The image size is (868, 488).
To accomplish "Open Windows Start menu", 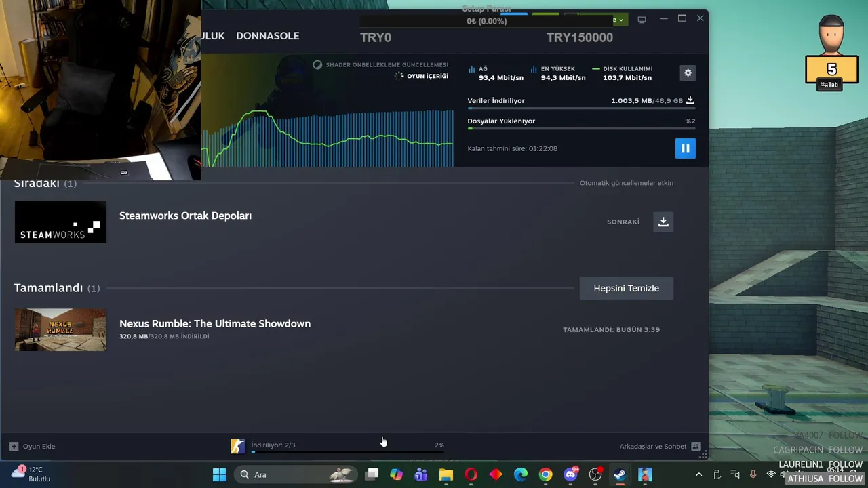I will click(x=219, y=474).
